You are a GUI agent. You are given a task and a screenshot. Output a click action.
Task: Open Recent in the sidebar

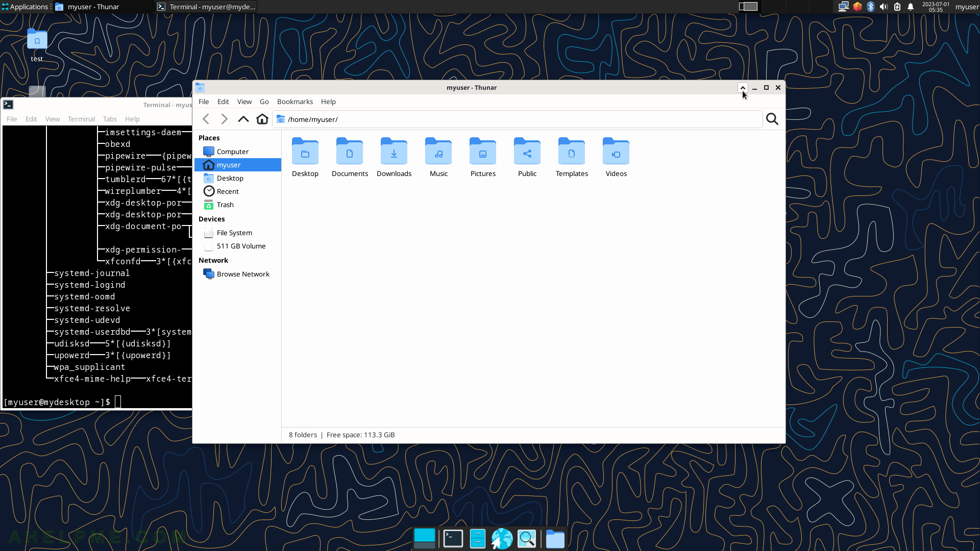point(238,191)
